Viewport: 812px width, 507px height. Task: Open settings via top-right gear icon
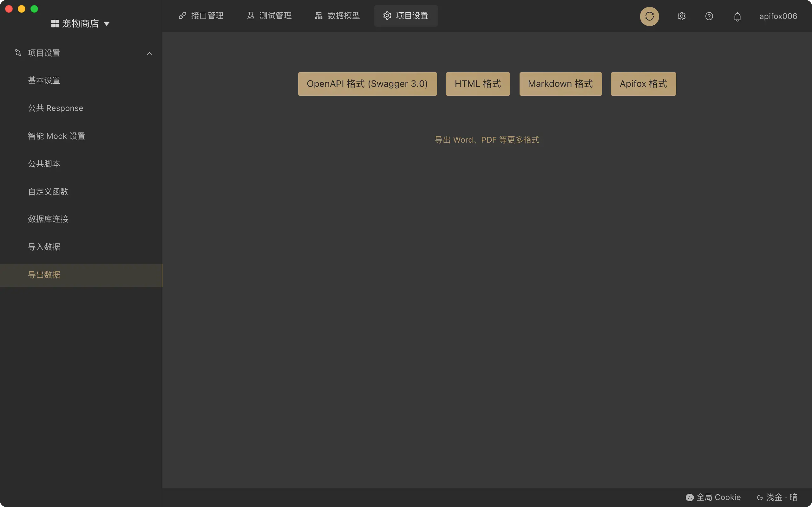coord(681,16)
